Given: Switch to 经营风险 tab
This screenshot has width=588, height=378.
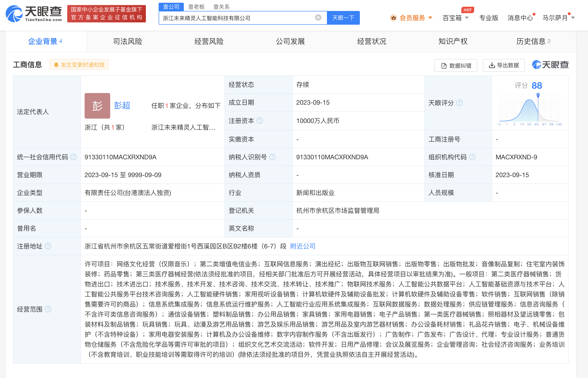Looking at the screenshot, I should coord(209,41).
